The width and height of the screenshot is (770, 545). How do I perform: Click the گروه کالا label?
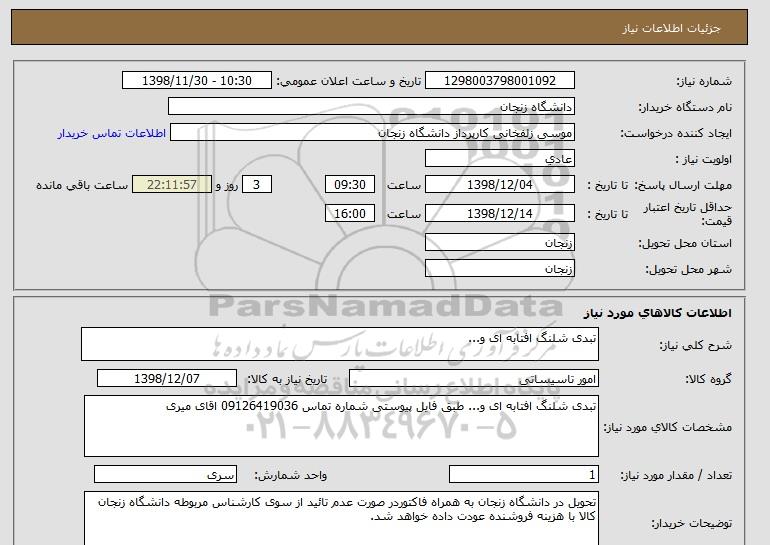[x=709, y=379]
